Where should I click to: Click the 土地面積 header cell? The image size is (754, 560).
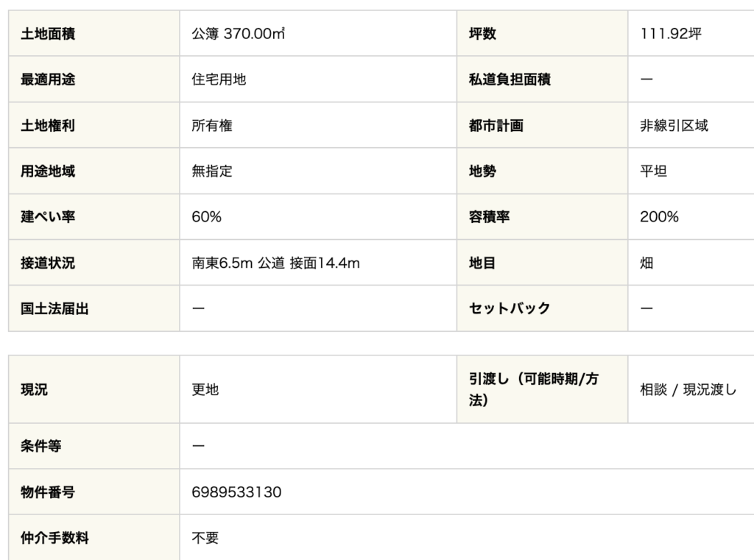[x=94, y=33]
